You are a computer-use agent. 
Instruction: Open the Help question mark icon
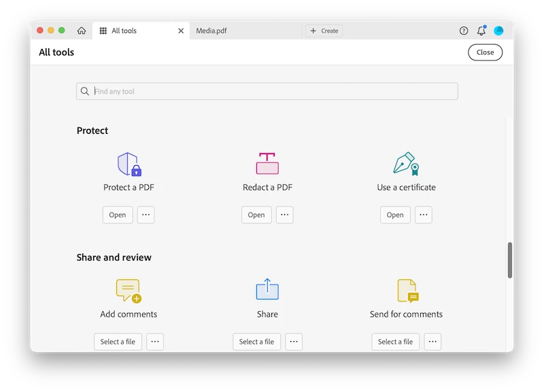464,31
